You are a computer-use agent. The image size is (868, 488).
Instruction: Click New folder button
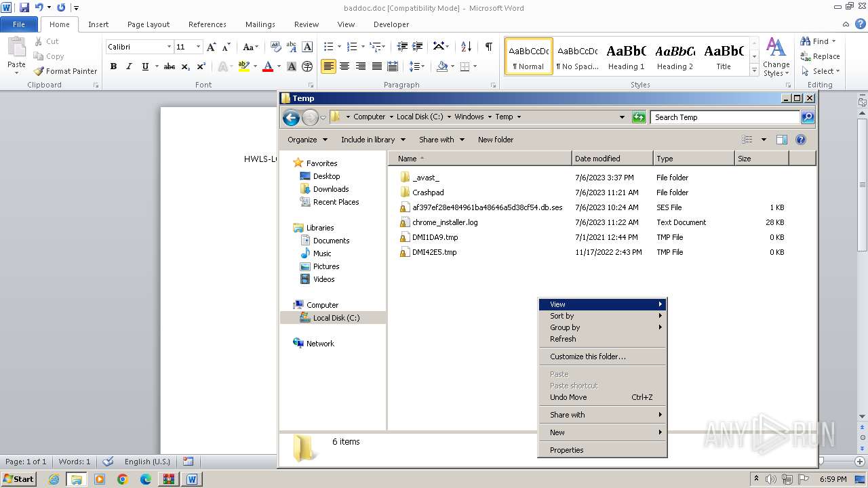tap(496, 140)
